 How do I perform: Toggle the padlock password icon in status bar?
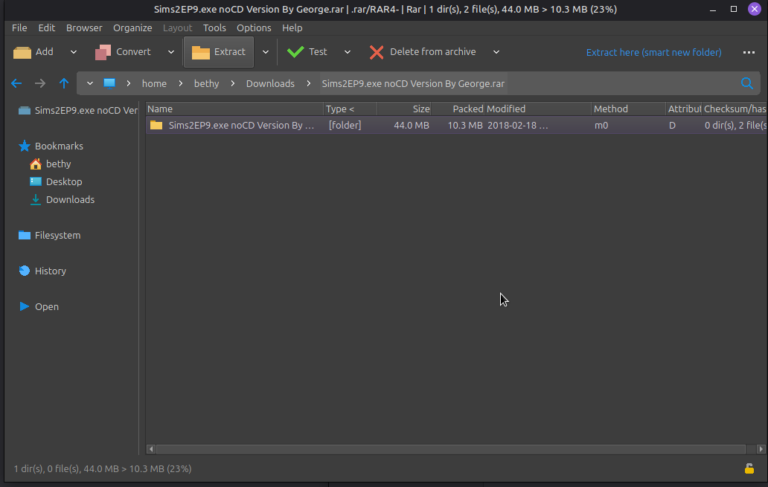click(x=749, y=468)
